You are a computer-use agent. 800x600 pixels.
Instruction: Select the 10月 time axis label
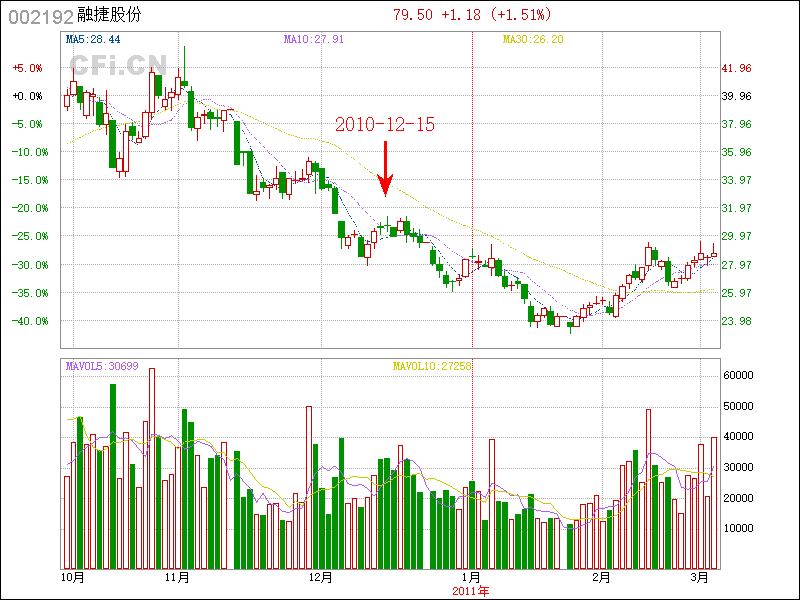[x=72, y=577]
